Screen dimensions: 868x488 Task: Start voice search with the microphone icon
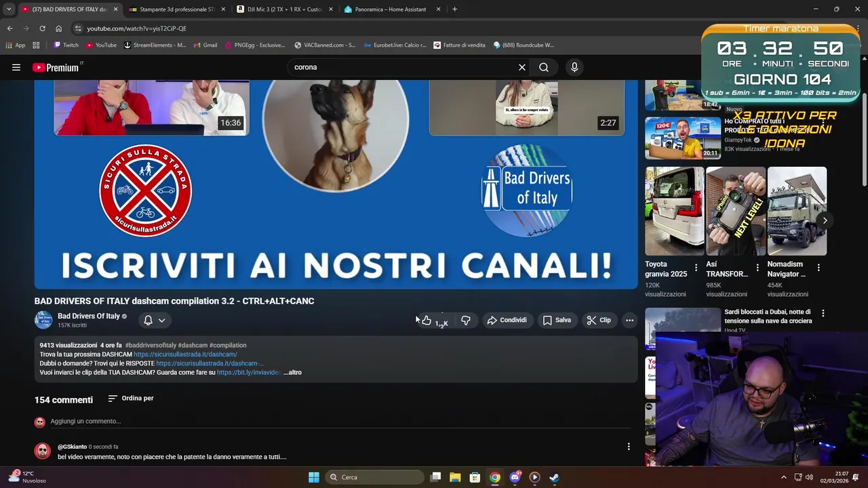pos(574,67)
